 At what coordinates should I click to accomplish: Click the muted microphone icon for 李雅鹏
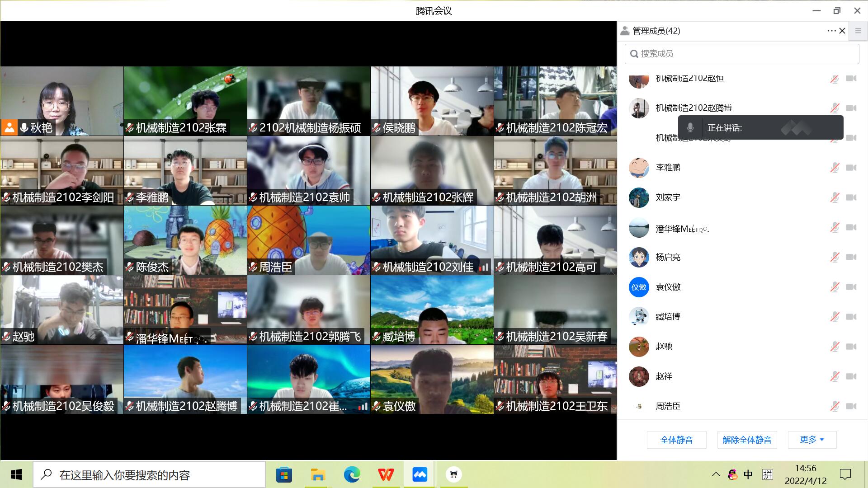pos(835,168)
